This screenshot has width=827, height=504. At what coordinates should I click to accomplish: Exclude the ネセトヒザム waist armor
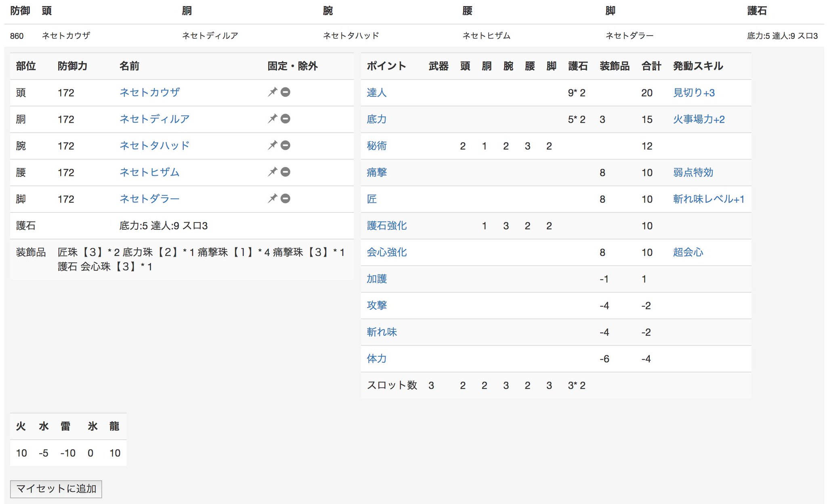coord(285,172)
